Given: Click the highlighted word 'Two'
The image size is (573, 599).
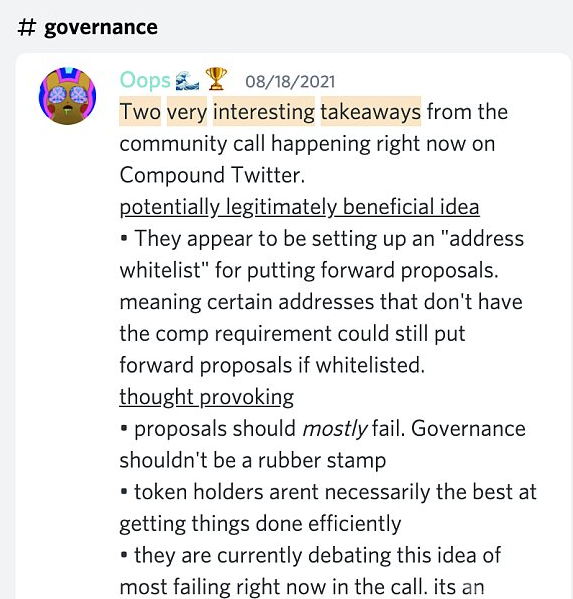Looking at the screenshot, I should point(140,112).
